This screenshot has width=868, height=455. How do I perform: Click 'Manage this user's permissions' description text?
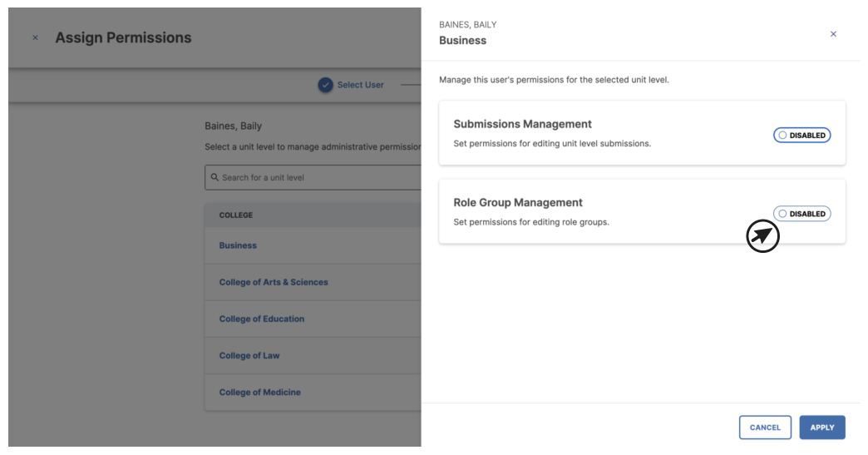click(x=554, y=80)
